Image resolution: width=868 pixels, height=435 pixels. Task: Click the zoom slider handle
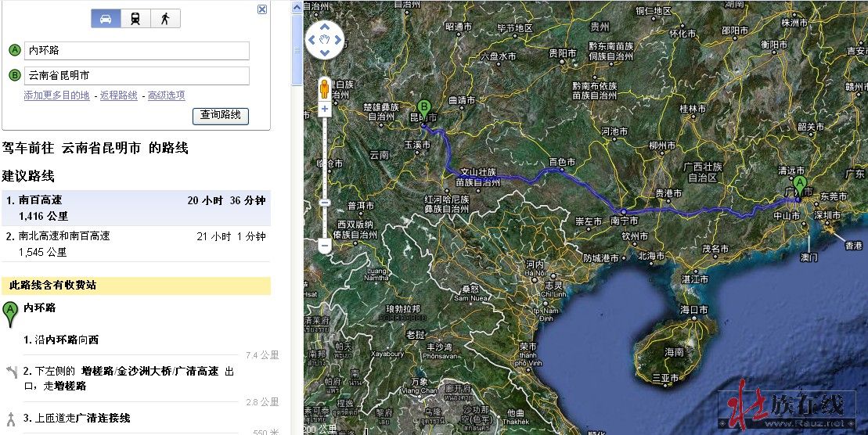pyautogui.click(x=325, y=203)
